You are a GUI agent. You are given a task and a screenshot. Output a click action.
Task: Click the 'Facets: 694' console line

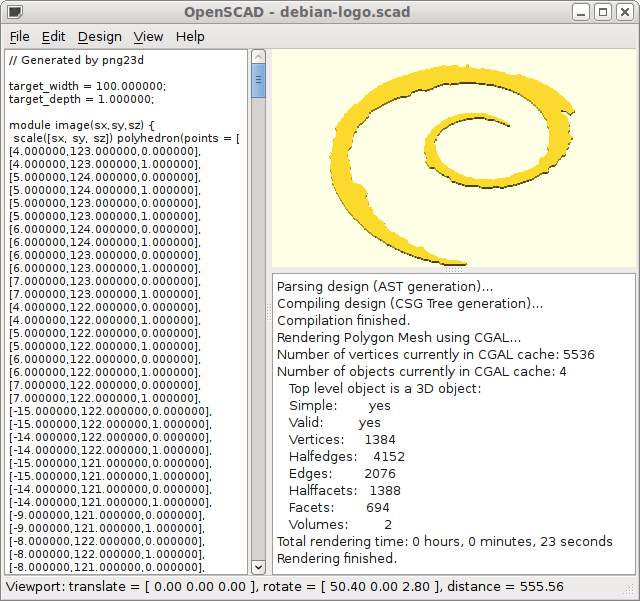point(339,508)
